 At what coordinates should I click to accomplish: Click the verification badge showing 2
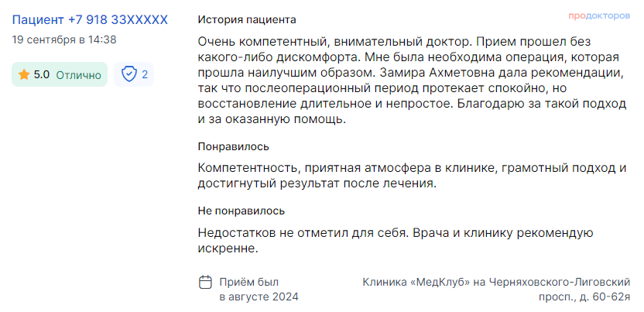[134, 74]
